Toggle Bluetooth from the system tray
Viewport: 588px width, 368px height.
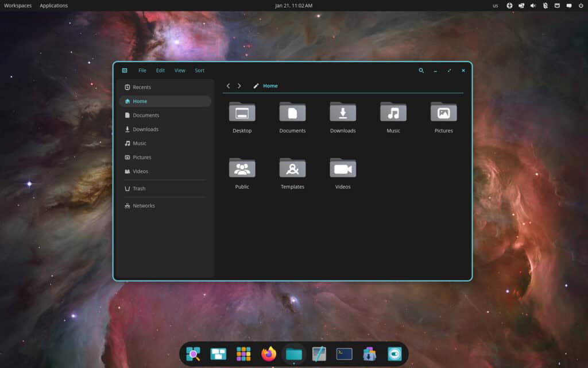tap(546, 5)
